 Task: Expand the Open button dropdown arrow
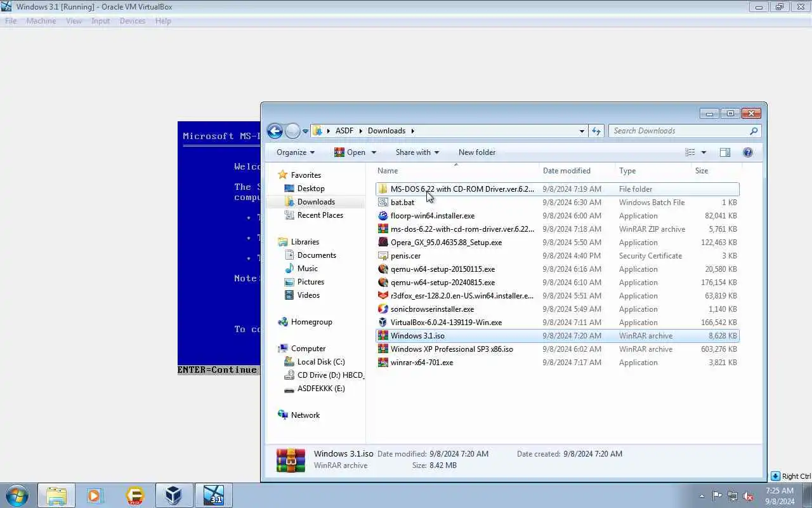[374, 152]
